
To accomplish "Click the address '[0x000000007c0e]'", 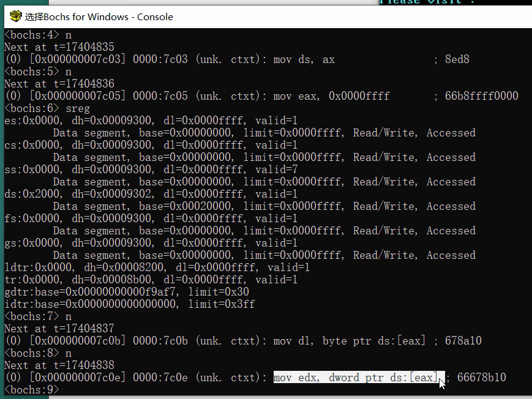I will click(x=78, y=378).
